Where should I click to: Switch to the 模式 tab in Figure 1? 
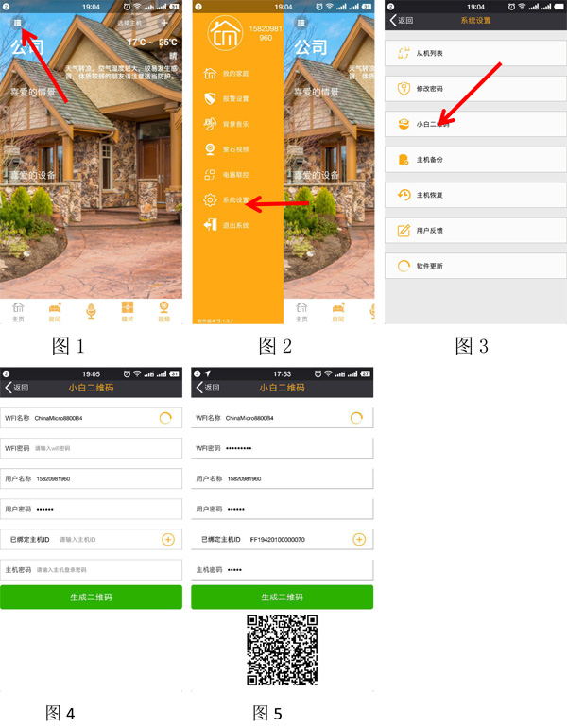[x=128, y=311]
